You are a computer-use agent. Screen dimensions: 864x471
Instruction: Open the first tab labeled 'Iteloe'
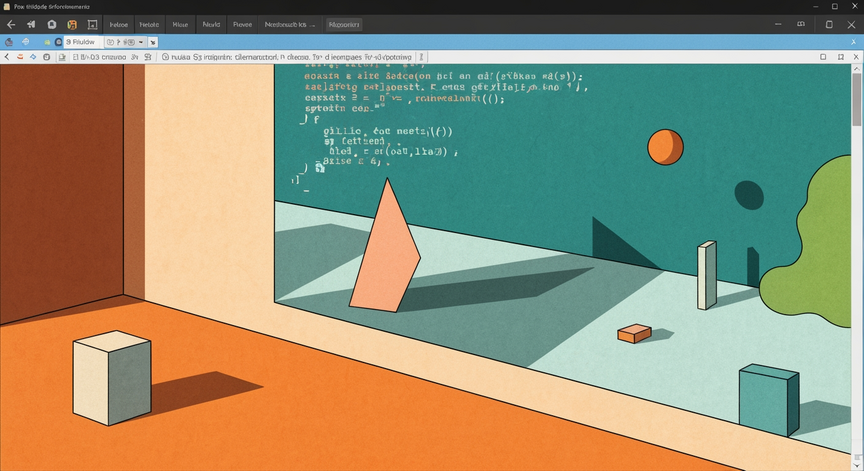coord(118,24)
